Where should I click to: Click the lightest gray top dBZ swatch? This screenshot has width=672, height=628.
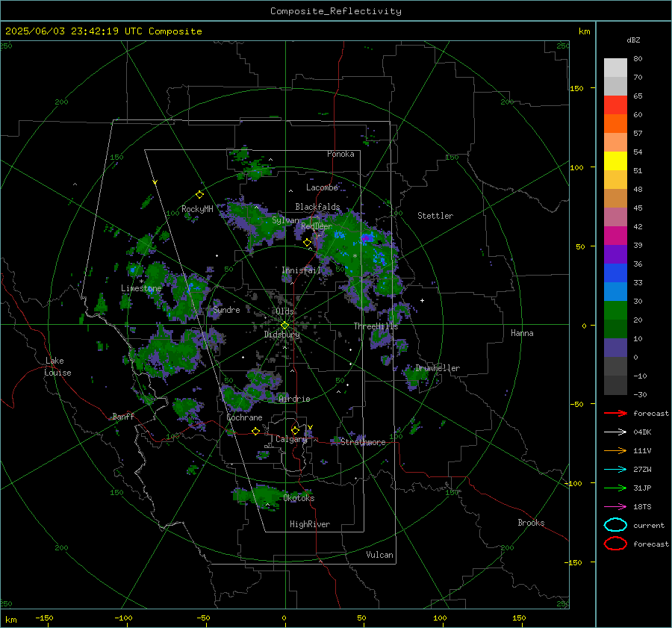(615, 68)
